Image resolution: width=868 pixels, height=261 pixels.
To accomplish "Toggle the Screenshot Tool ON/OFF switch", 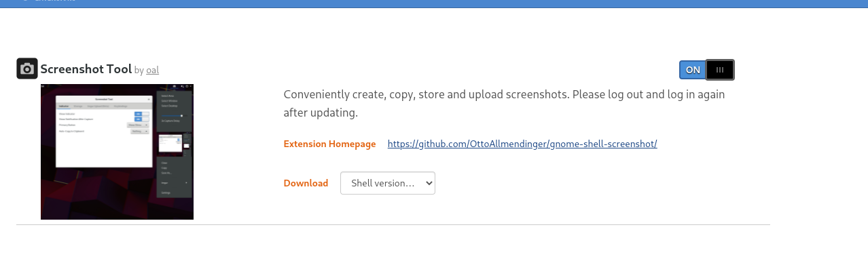I will click(x=706, y=70).
